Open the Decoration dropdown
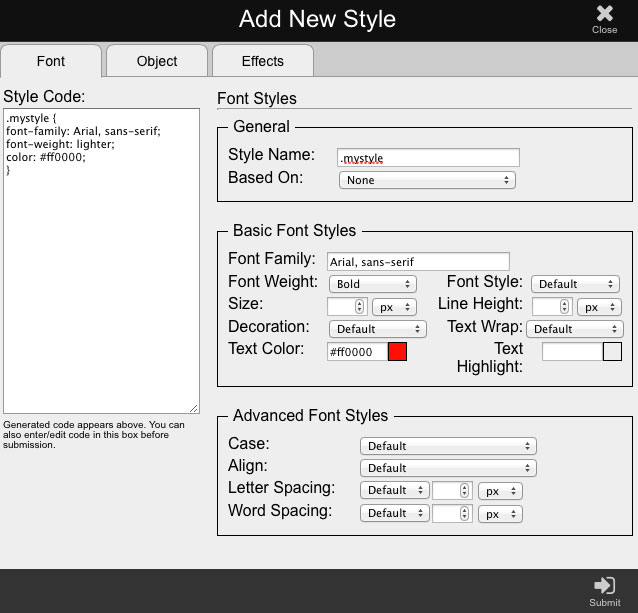Viewport: 638px width, 613px height. tap(377, 328)
